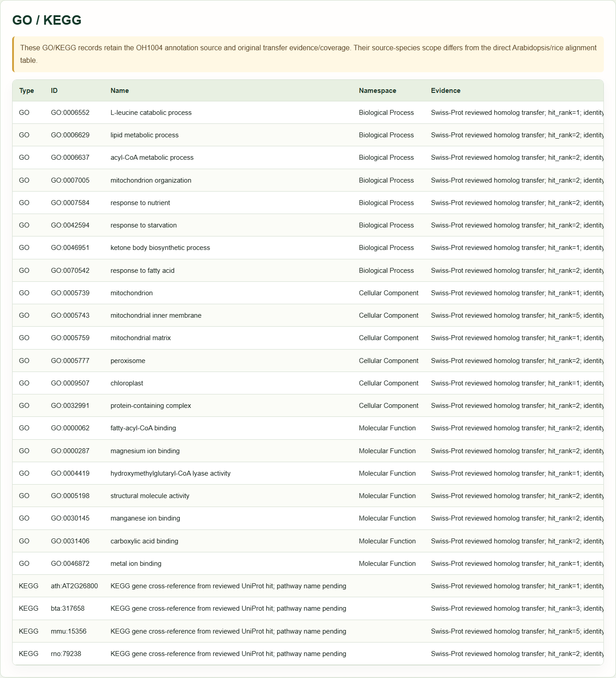Click 'mitochondrial matrix' name cell

coord(141,338)
